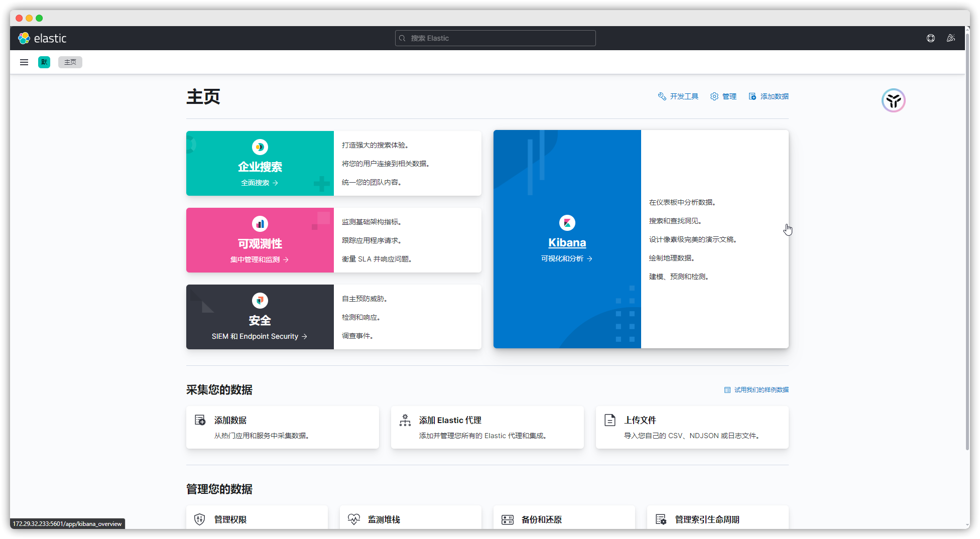This screenshot has width=980, height=539.
Task: Open the 安全 card title
Action: pyautogui.click(x=260, y=320)
